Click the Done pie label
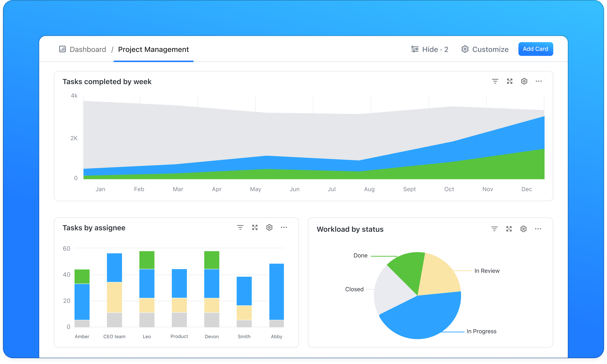 [360, 255]
